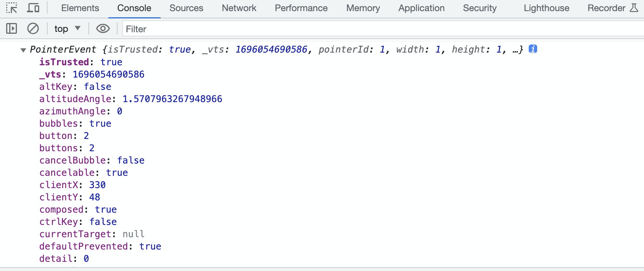Open the Performance tab
644x271 pixels.
pos(301,8)
